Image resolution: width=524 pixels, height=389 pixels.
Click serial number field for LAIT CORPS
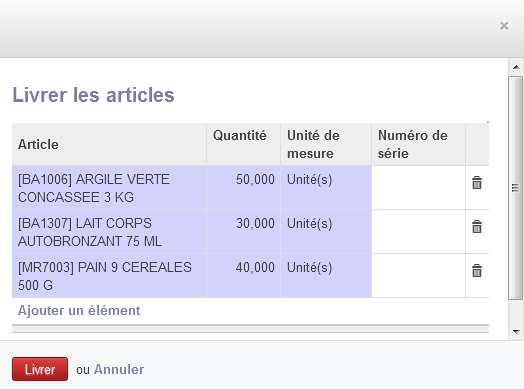pyautogui.click(x=418, y=232)
